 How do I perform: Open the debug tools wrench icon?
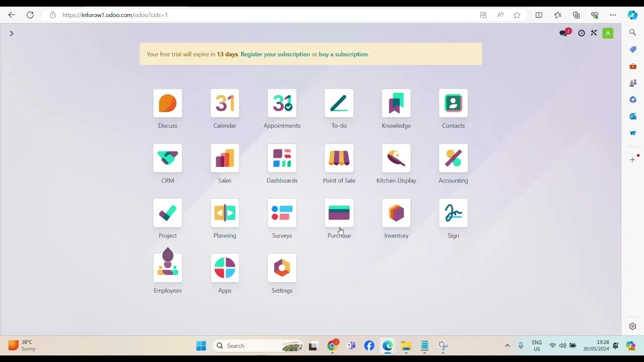coord(594,33)
